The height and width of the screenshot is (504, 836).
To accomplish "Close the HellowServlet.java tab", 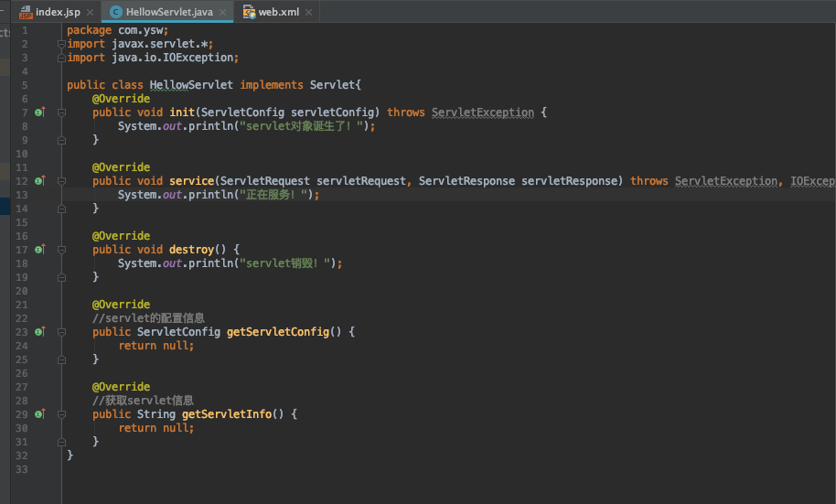I will pos(222,12).
